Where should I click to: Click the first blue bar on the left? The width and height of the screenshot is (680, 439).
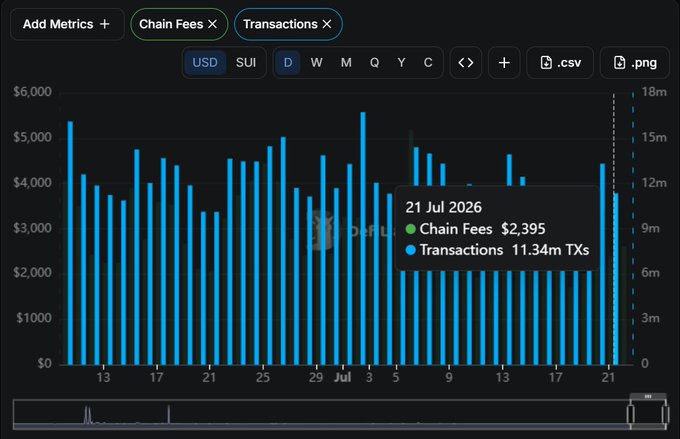[70, 243]
